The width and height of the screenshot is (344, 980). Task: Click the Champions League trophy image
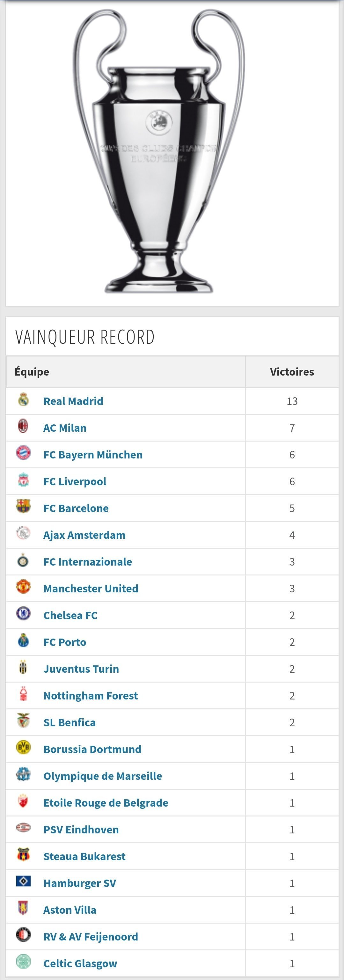(x=159, y=151)
